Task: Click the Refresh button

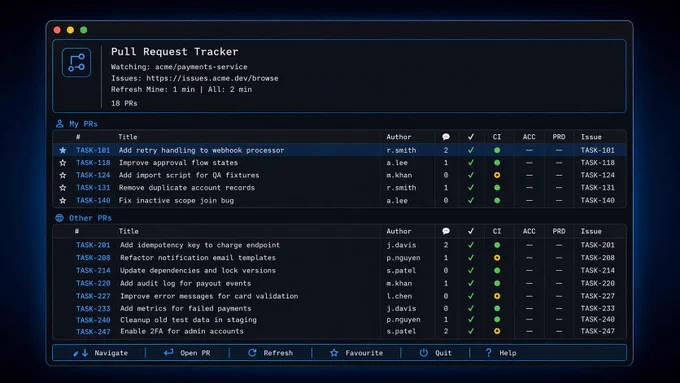Action: (x=270, y=353)
